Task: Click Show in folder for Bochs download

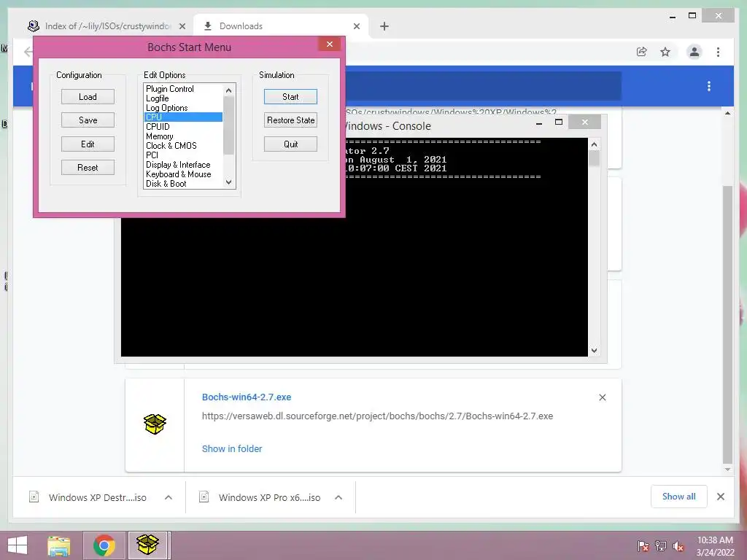Action: pos(232,448)
